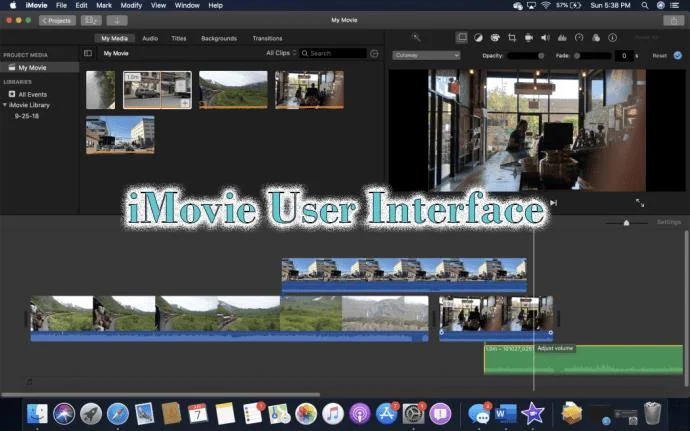Viewport: 690px width, 431px height.
Task: Switch to the Audio tab
Action: [150, 38]
